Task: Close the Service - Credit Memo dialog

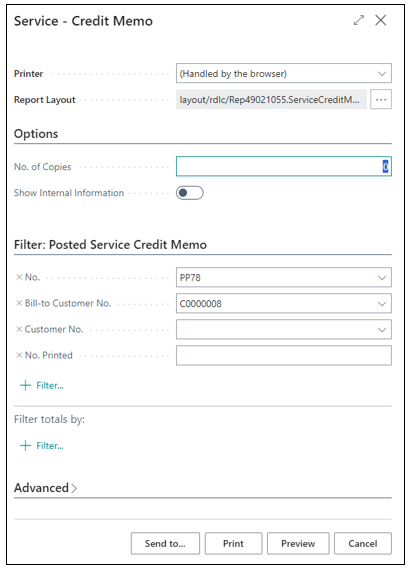Action: 381,20
